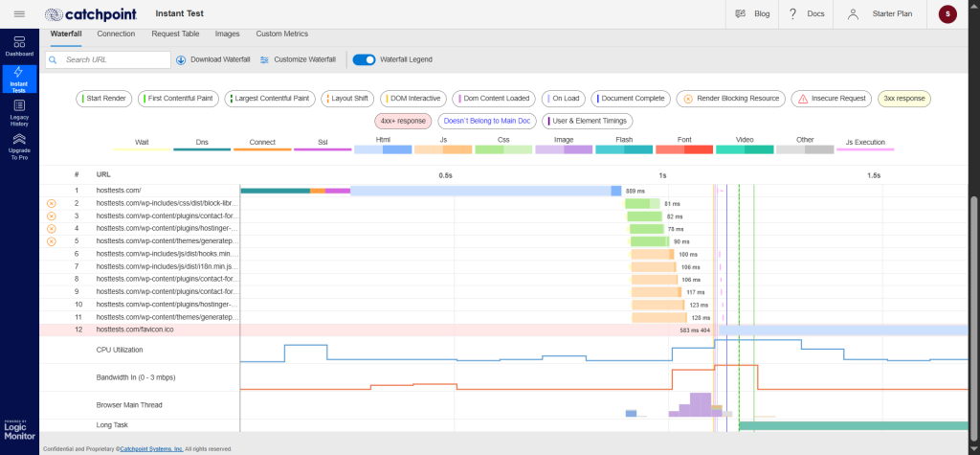Open the user avatar profile menu
The width and height of the screenshot is (980, 455).
947,14
